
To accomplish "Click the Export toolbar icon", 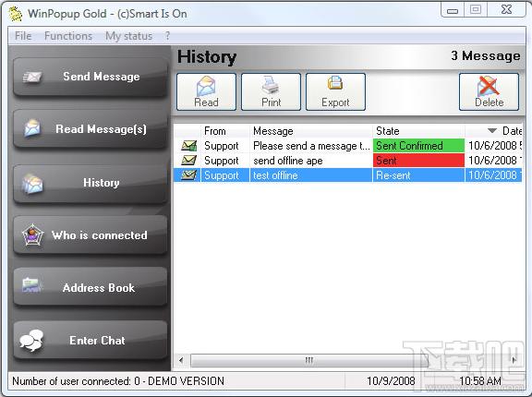I will pyautogui.click(x=335, y=83).
